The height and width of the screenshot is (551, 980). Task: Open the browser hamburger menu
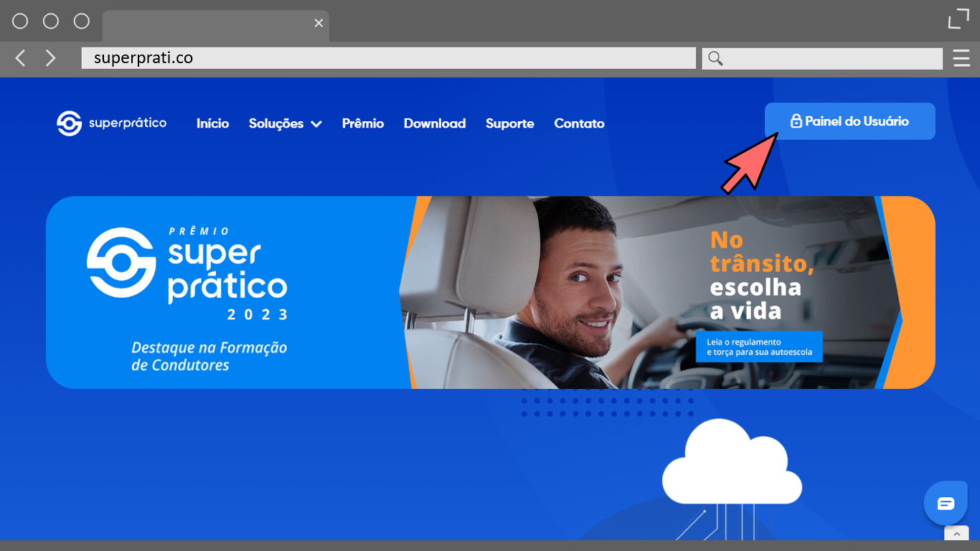click(961, 58)
